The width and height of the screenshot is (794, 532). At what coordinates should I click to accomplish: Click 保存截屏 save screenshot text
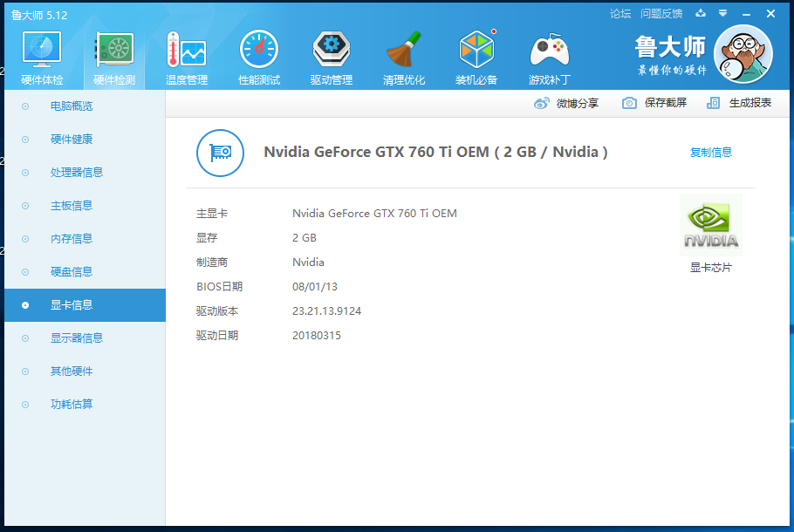(x=666, y=103)
